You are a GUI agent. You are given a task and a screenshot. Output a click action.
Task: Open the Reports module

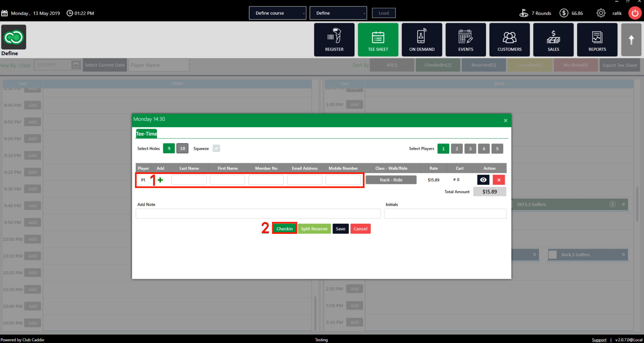point(597,40)
